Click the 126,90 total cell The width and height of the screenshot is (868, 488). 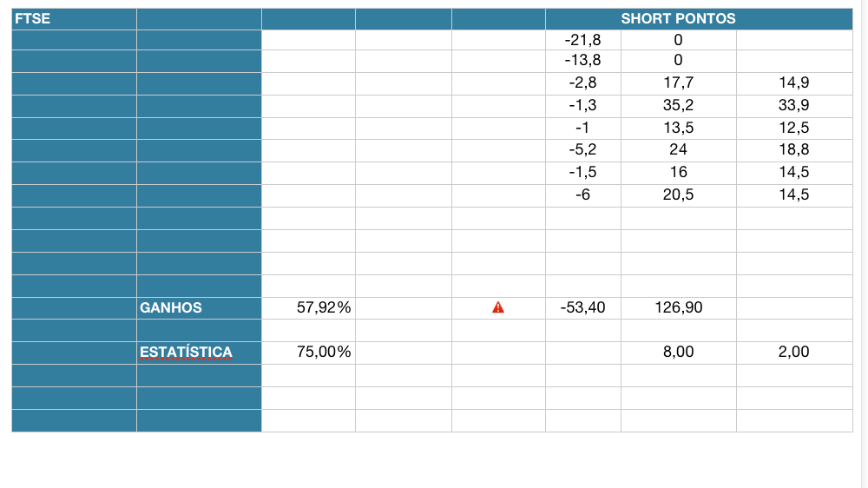pyautogui.click(x=678, y=307)
